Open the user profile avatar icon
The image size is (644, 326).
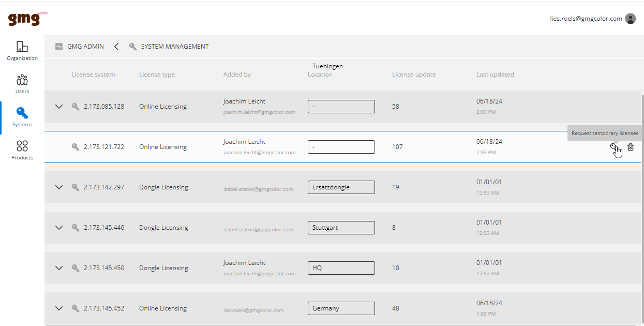[630, 18]
